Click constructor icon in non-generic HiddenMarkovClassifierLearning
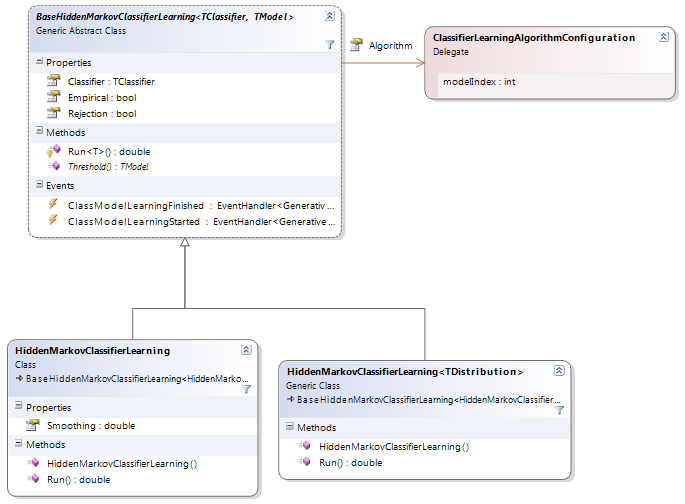 [33, 463]
